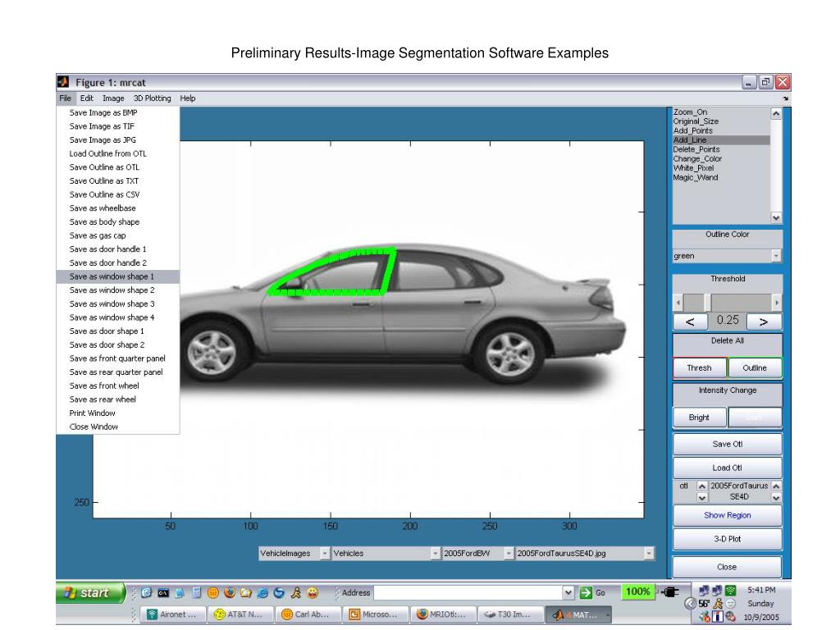This screenshot has height=630, width=840.
Task: Select Zoom_On in the tool list
Action: pyautogui.click(x=721, y=112)
